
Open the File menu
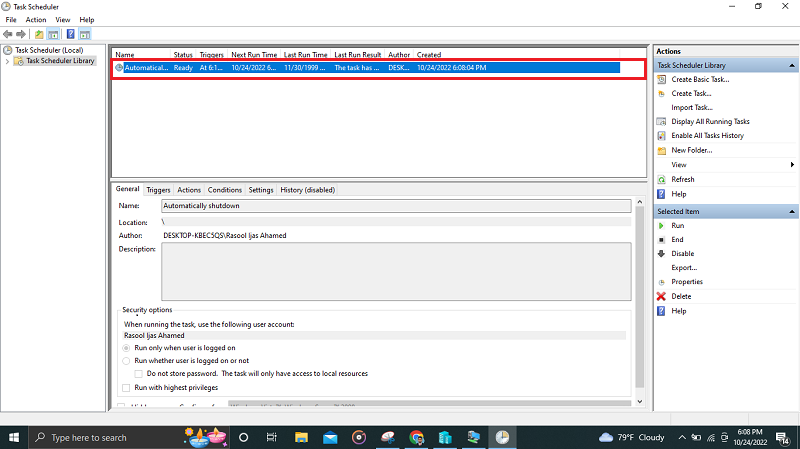(11, 19)
